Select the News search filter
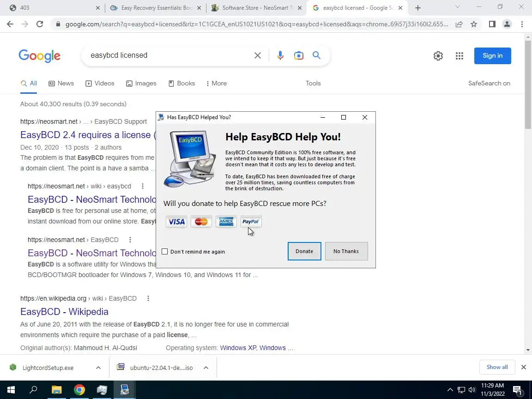The height and width of the screenshot is (399, 532). tap(61, 84)
